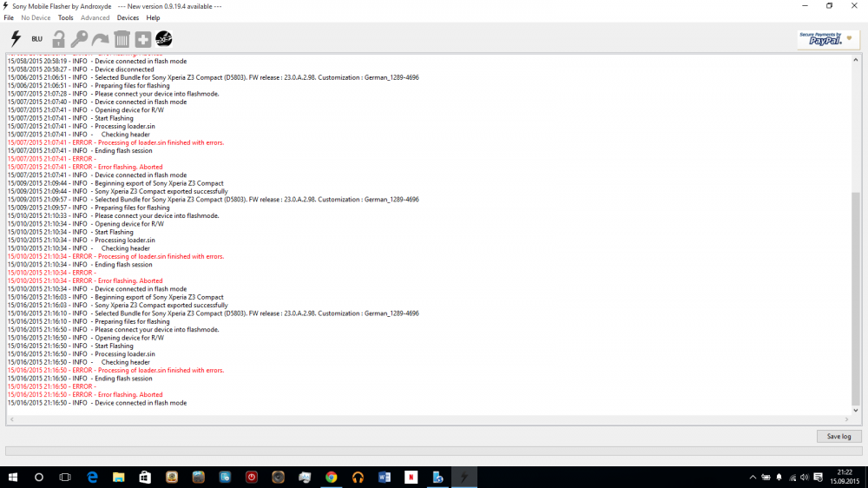Screen dimensions: 868x488
Task: Open the Windows Start menu
Action: [x=12, y=477]
